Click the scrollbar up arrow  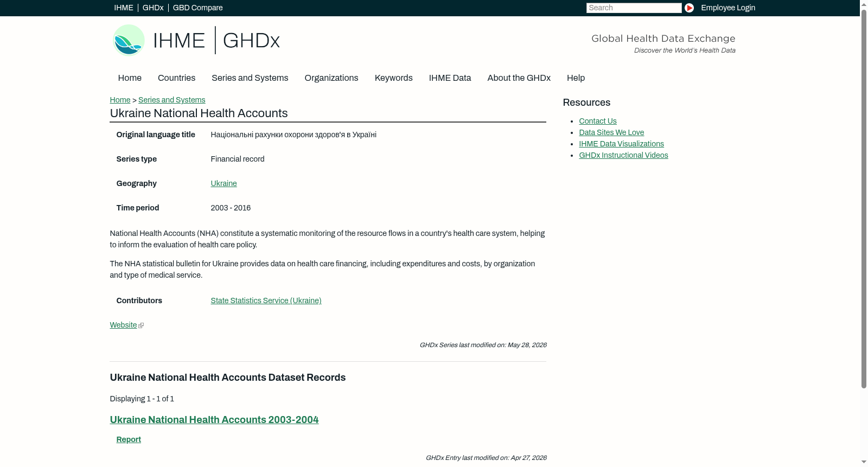pyautogui.click(x=864, y=4)
